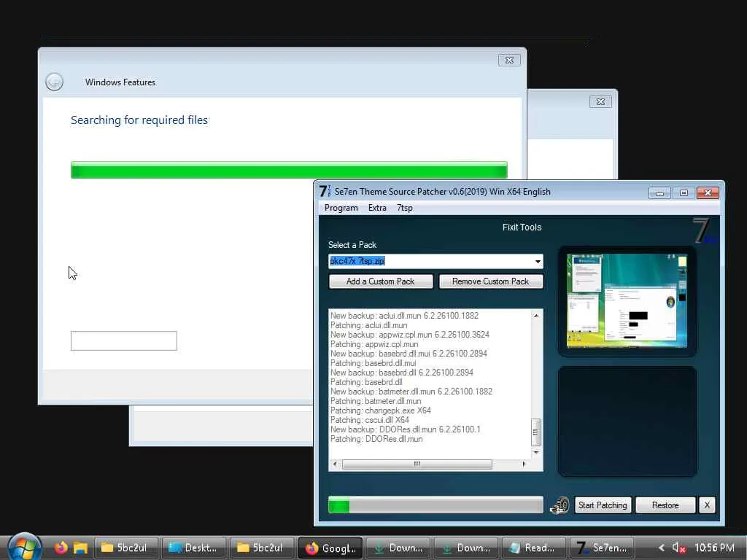Click the log's vertical scrollbar thumb
The height and width of the screenshot is (560, 747).
[x=536, y=432]
